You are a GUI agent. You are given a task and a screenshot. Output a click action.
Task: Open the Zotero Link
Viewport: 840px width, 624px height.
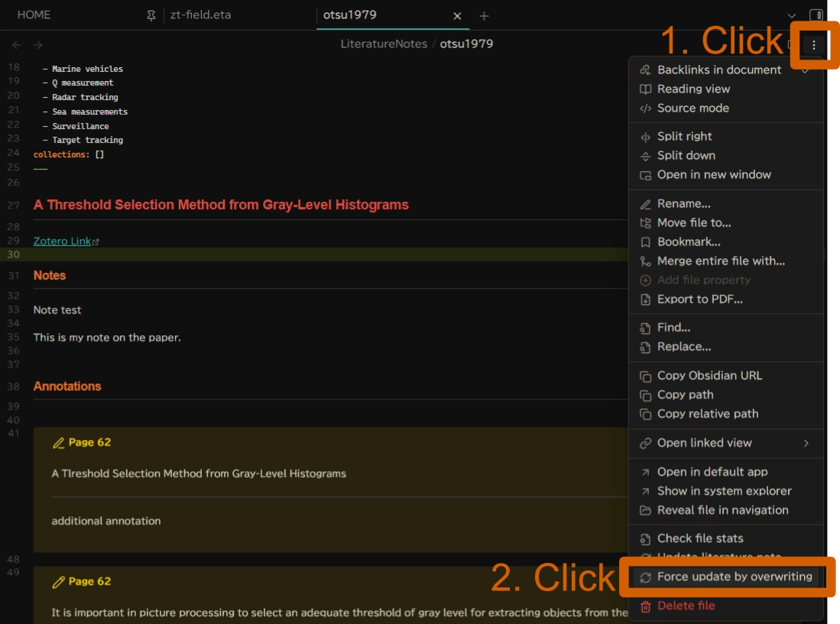pos(63,241)
